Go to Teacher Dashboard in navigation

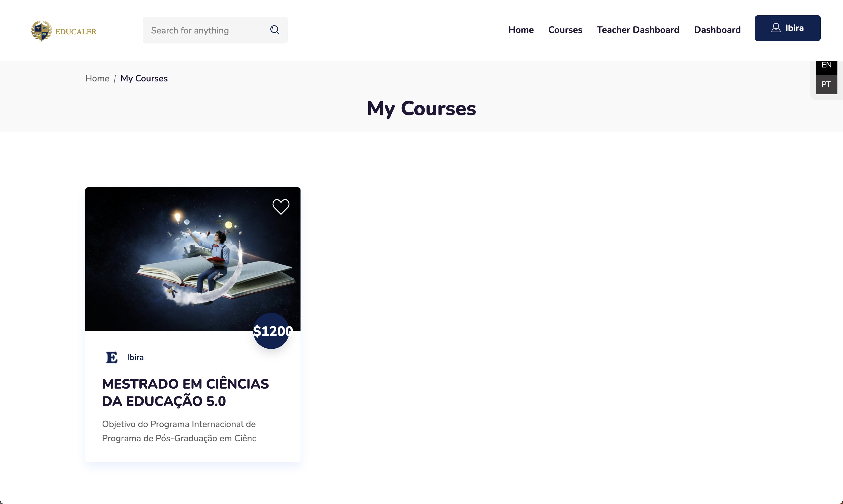click(x=638, y=30)
